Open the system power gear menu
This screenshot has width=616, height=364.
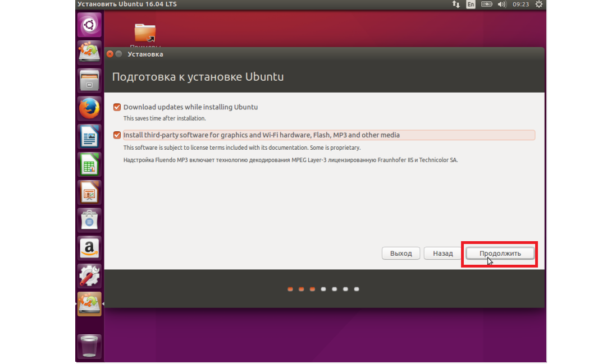pos(539,4)
